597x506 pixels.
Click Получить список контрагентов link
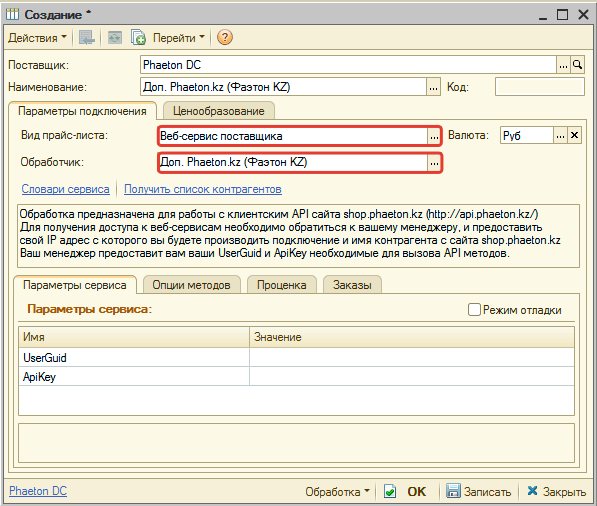(x=203, y=189)
